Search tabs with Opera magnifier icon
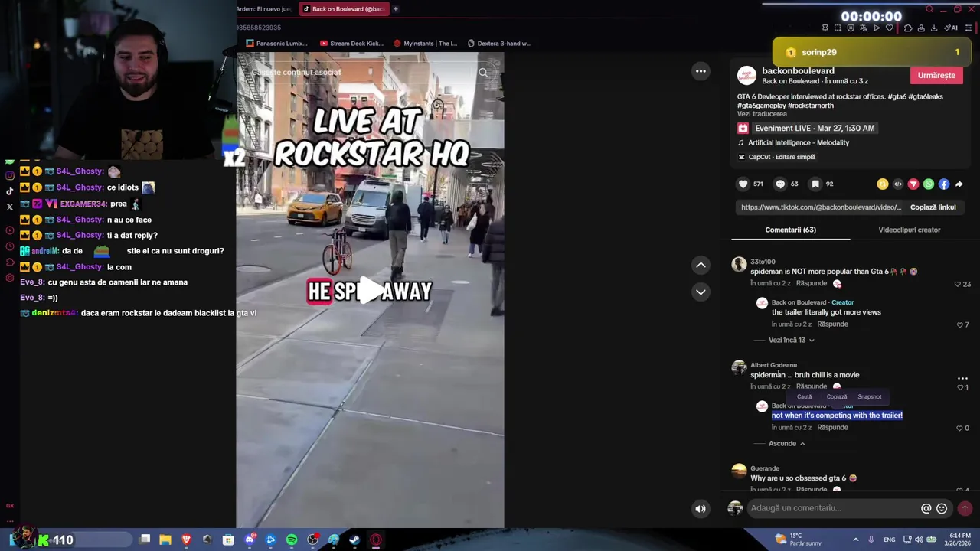The image size is (980, 551). tap(929, 9)
